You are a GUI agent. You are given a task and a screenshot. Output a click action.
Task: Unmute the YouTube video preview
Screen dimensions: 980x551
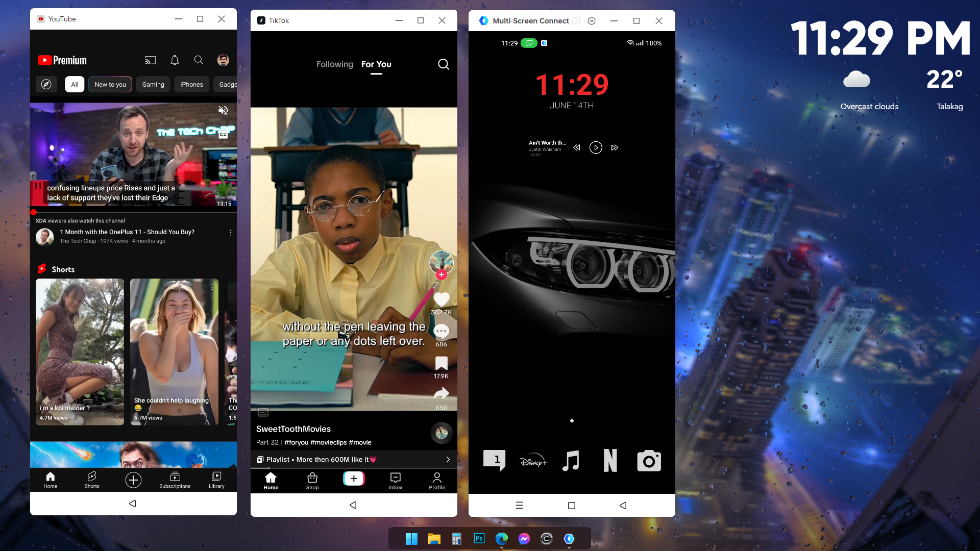point(223,110)
